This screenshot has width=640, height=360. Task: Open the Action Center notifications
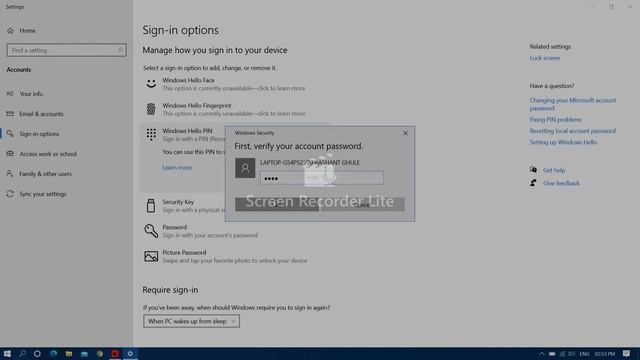pos(627,354)
